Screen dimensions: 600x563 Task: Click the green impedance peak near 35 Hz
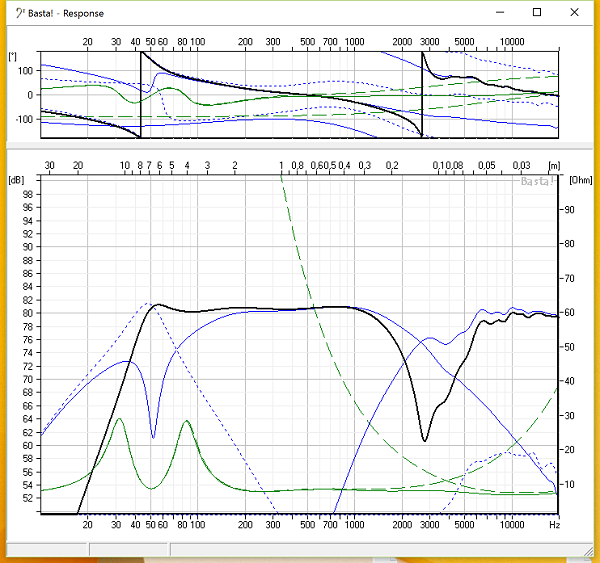tap(120, 419)
